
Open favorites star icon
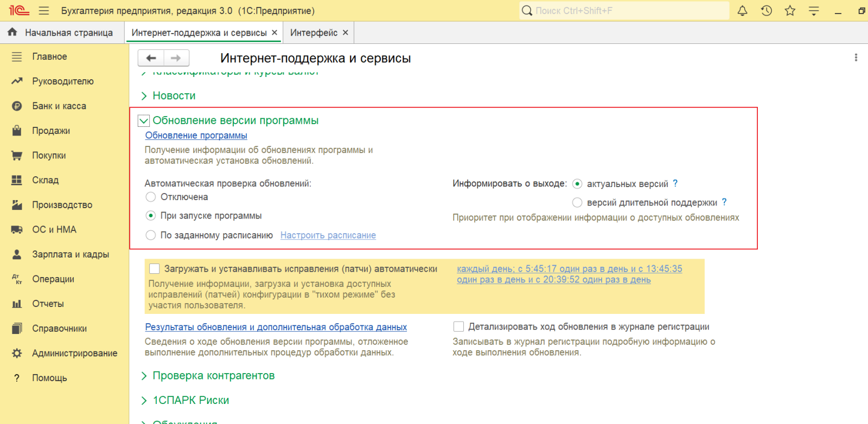click(x=790, y=11)
